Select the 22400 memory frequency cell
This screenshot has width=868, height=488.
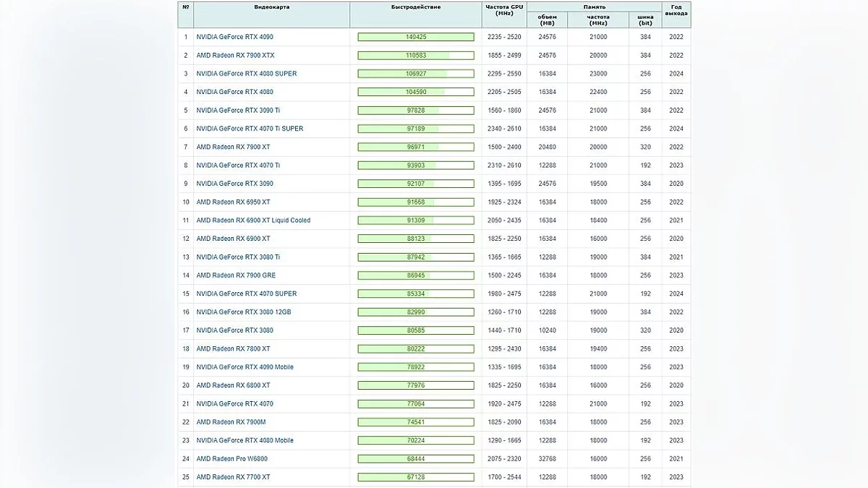coord(598,92)
